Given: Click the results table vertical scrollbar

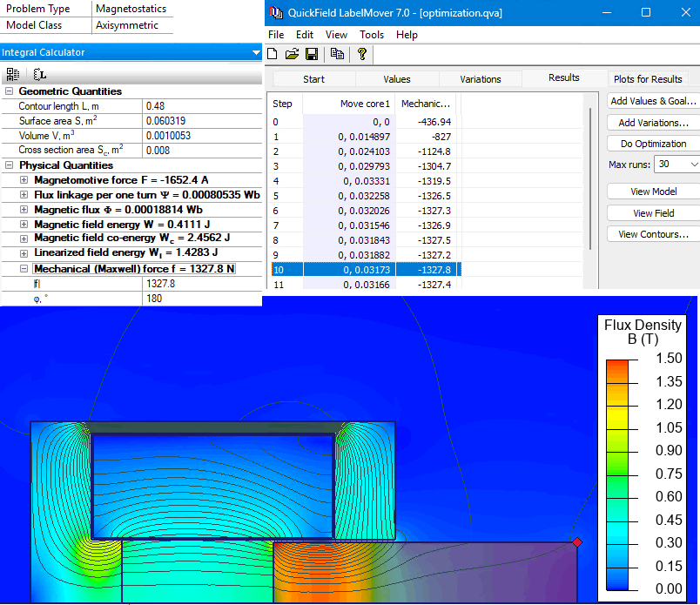Looking at the screenshot, I should pyautogui.click(x=590, y=178).
